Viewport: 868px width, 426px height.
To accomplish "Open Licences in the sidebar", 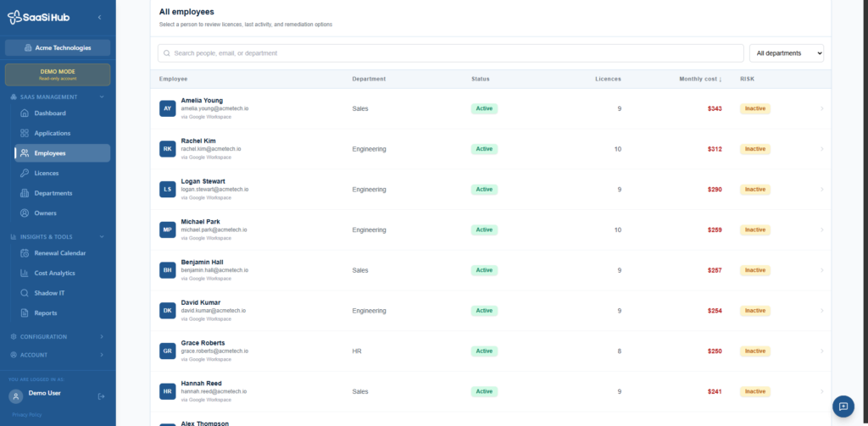I will click(63, 173).
